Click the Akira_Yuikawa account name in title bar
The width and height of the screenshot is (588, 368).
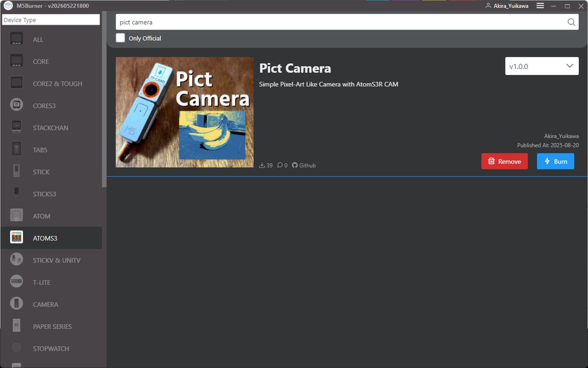point(511,6)
